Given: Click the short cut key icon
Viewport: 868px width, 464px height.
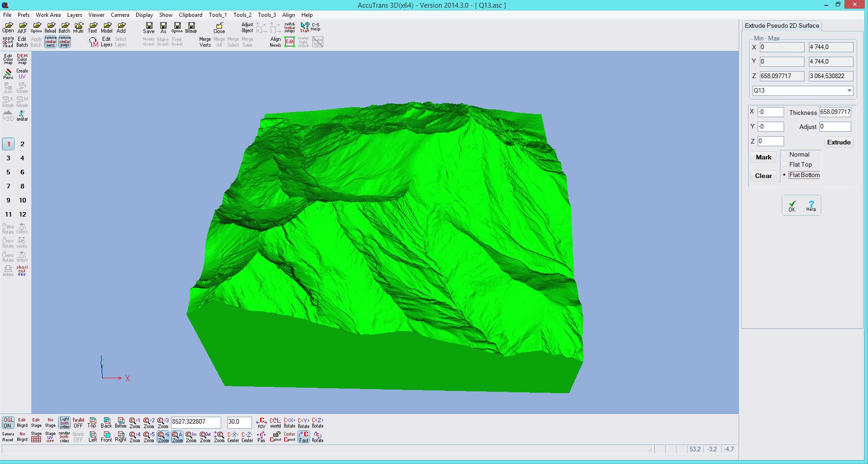Looking at the screenshot, I should tap(22, 271).
